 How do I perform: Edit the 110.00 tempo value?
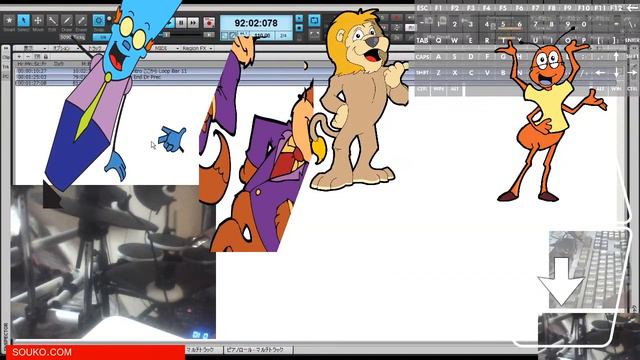point(262,36)
